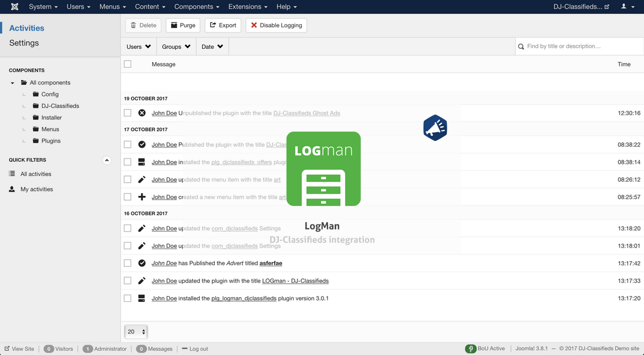Click the Joomla logo in the top bar
Image resolution: width=644 pixels, height=355 pixels.
tap(14, 6)
